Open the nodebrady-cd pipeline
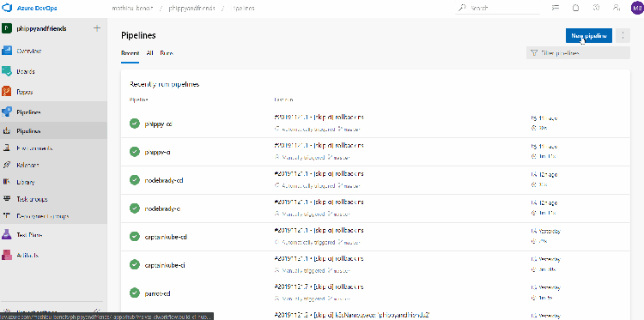Screen dimensions: 644x320 coord(164,180)
